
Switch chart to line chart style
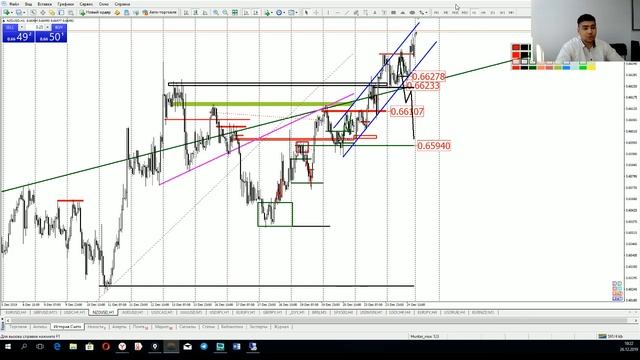pyautogui.click(x=205, y=12)
